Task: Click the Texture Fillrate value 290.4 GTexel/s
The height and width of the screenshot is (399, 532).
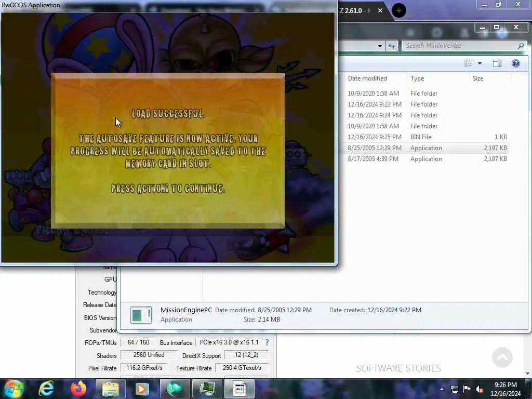Action: (242, 368)
